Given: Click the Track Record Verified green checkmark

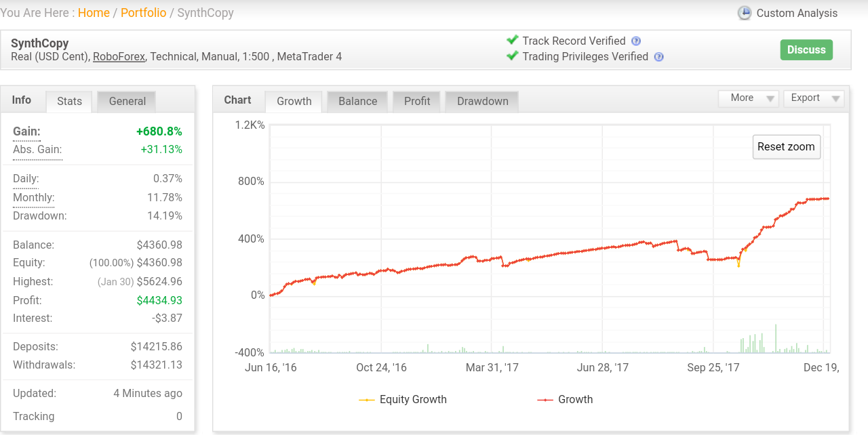Looking at the screenshot, I should [513, 40].
